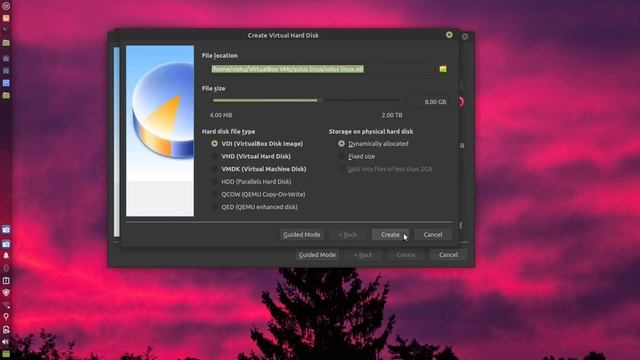This screenshot has height=360, width=640.
Task: Click the 2.00 TB maximum size label
Action: click(392, 115)
